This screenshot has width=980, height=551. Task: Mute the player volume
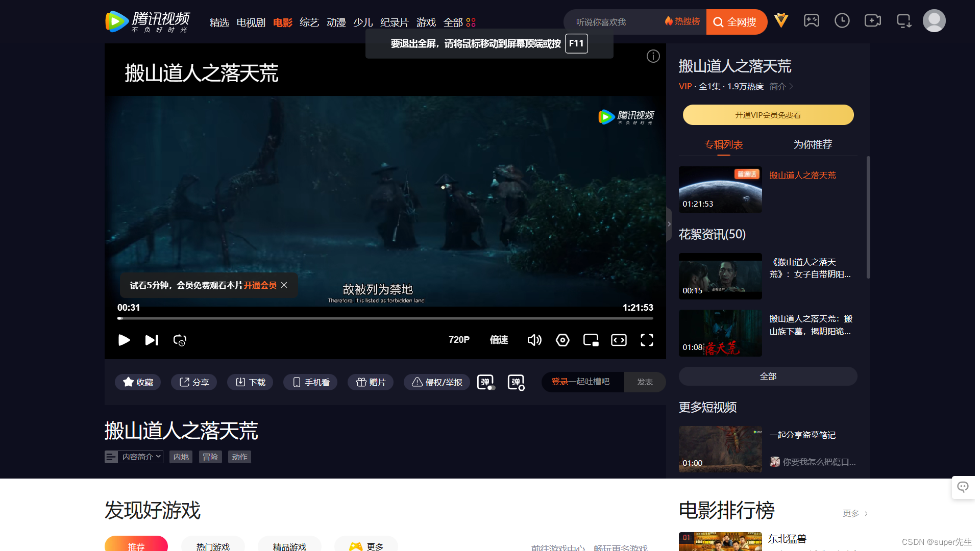click(x=534, y=340)
